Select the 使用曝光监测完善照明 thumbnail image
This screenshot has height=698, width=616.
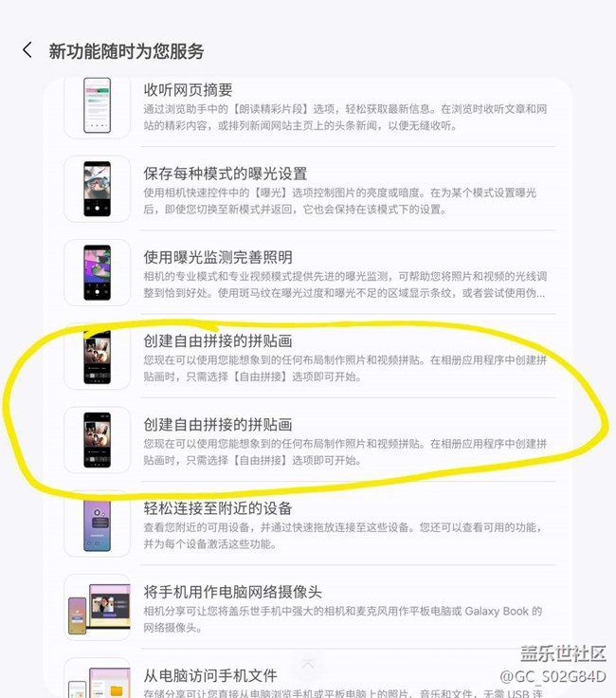97,272
